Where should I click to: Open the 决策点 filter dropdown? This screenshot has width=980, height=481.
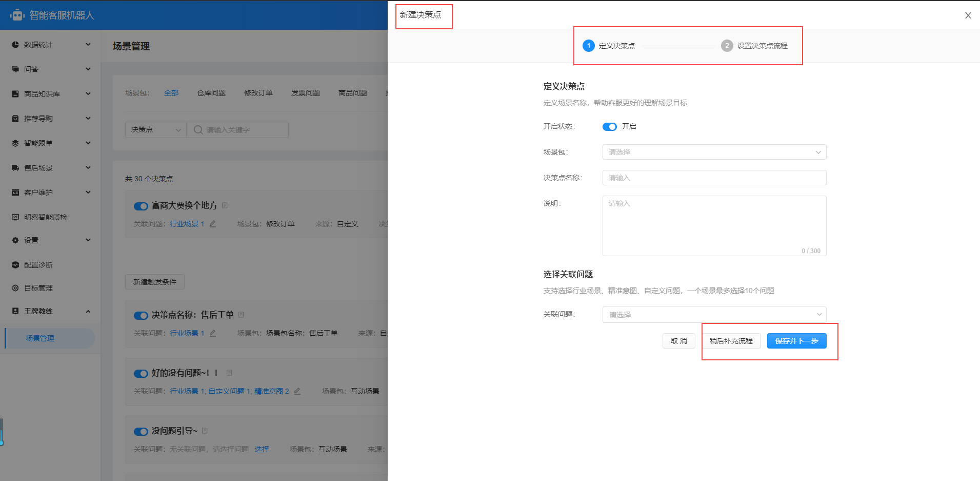(x=155, y=130)
